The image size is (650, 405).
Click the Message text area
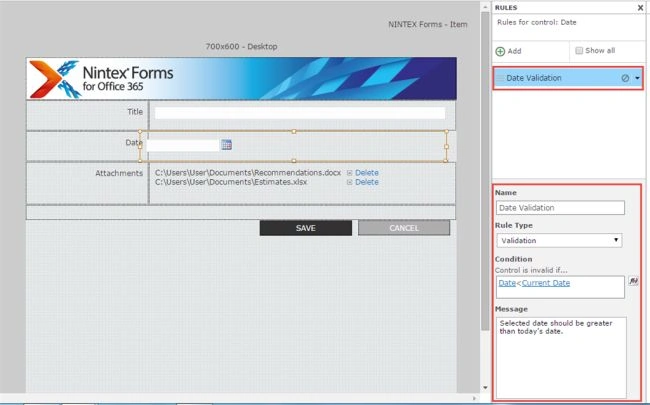[x=561, y=358]
